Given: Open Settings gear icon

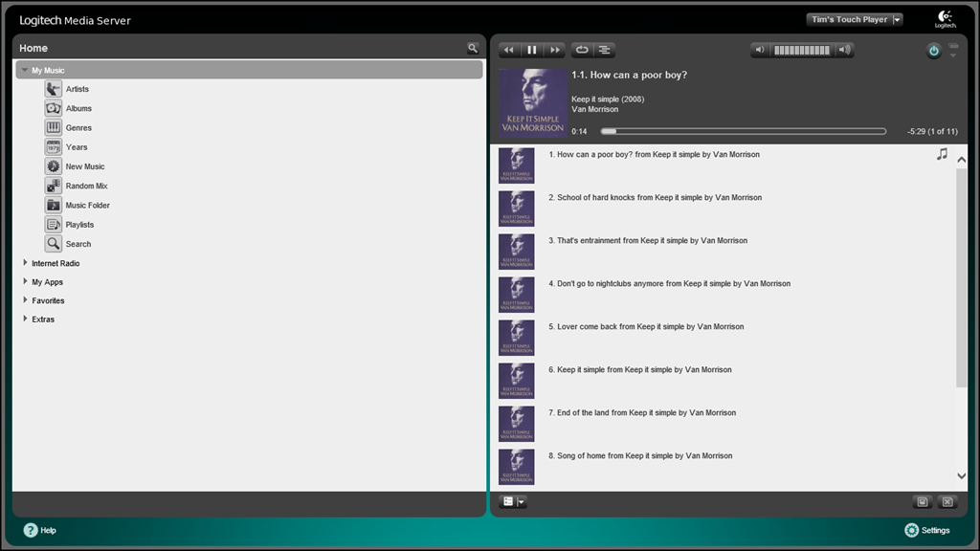Looking at the screenshot, I should tap(912, 530).
